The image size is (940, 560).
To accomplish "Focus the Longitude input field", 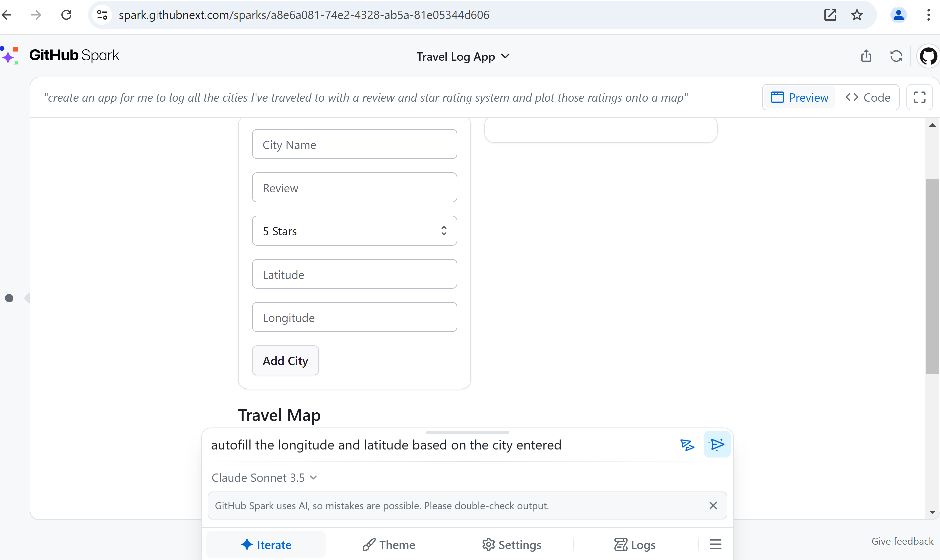I will pyautogui.click(x=355, y=317).
